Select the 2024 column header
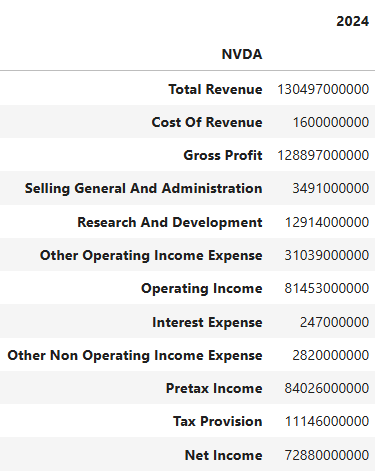Image resolution: width=375 pixels, height=473 pixels. click(x=352, y=21)
